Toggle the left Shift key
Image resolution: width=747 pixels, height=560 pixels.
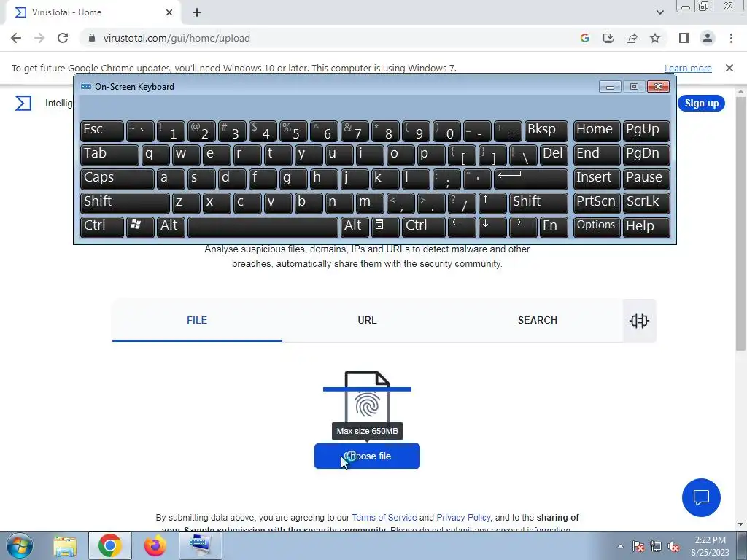(125, 203)
